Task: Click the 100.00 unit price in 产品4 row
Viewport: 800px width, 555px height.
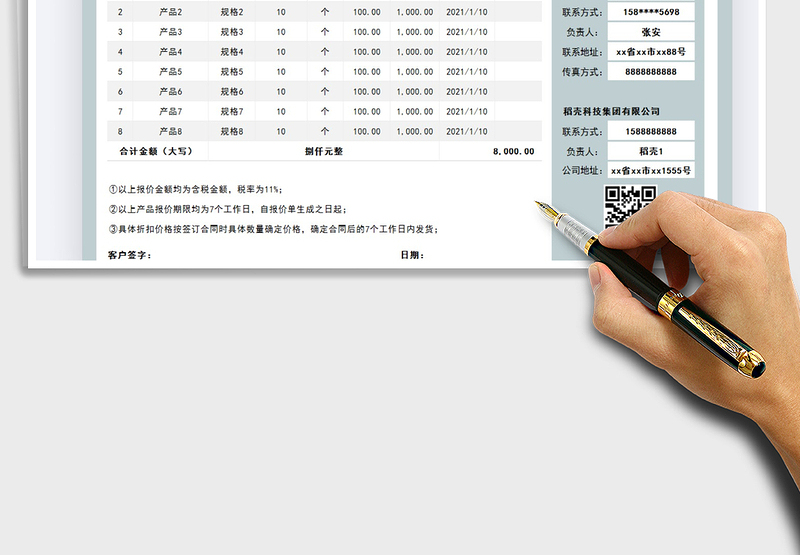Action: coord(366,52)
